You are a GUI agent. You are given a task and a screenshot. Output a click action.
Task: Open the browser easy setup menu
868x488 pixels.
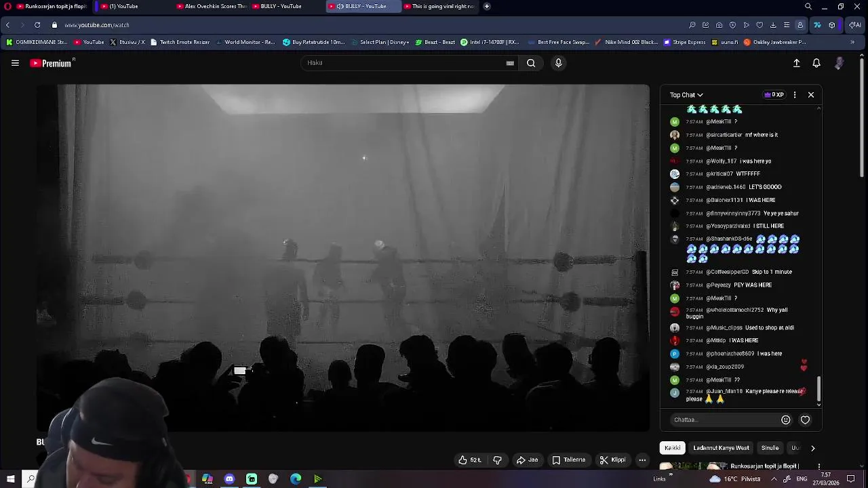[787, 25]
